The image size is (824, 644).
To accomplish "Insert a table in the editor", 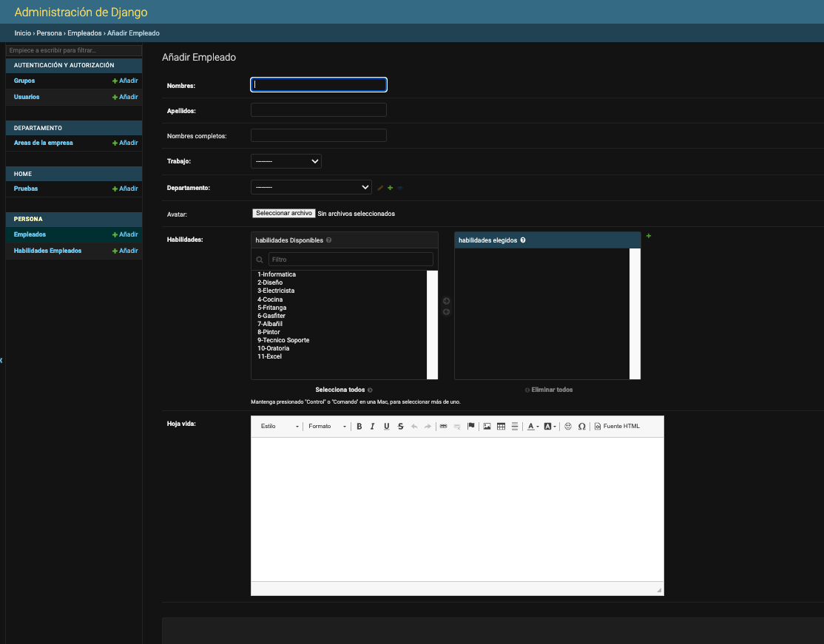I will 501,427.
